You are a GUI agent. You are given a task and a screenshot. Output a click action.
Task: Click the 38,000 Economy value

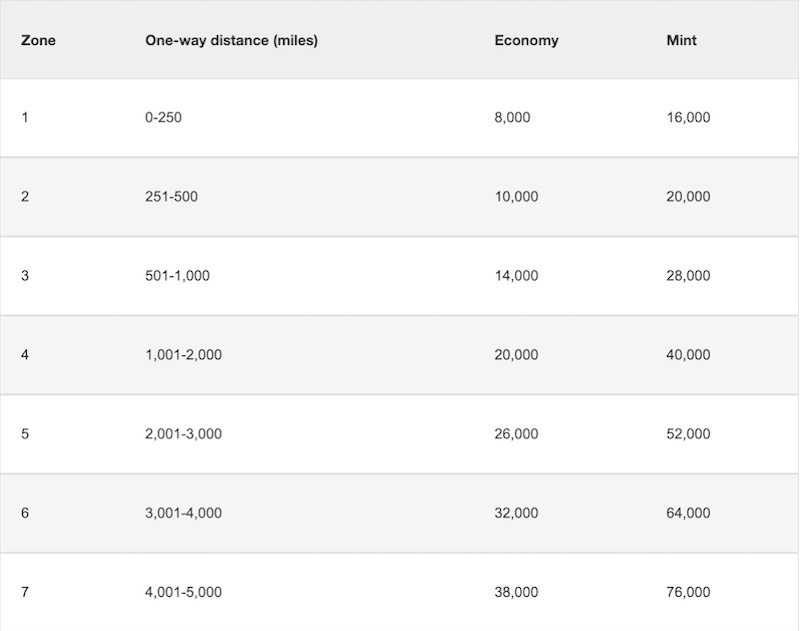pos(516,592)
